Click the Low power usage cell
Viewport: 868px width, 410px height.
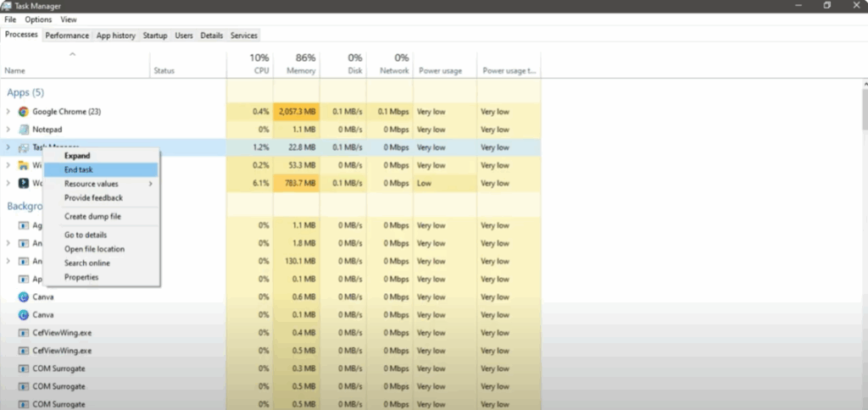(x=445, y=183)
